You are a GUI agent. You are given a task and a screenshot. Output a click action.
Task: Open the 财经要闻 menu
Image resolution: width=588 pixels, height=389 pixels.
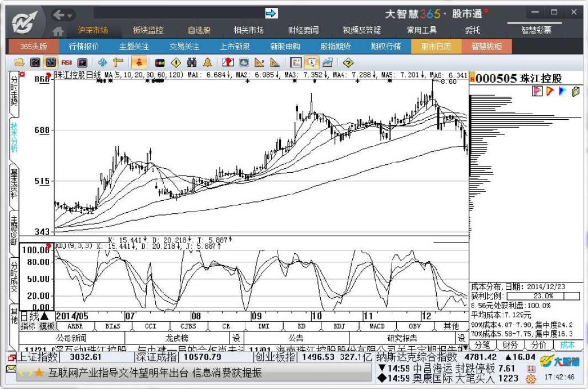303,30
